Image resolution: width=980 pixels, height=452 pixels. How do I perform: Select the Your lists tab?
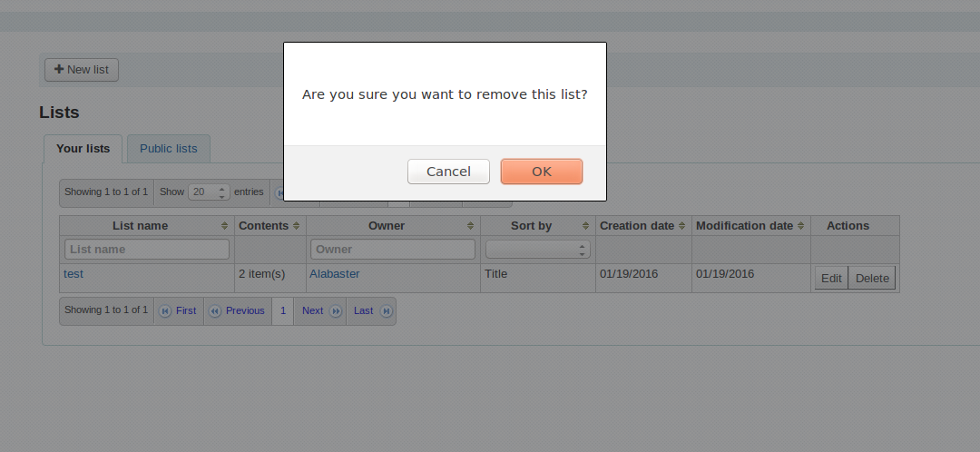[83, 149]
